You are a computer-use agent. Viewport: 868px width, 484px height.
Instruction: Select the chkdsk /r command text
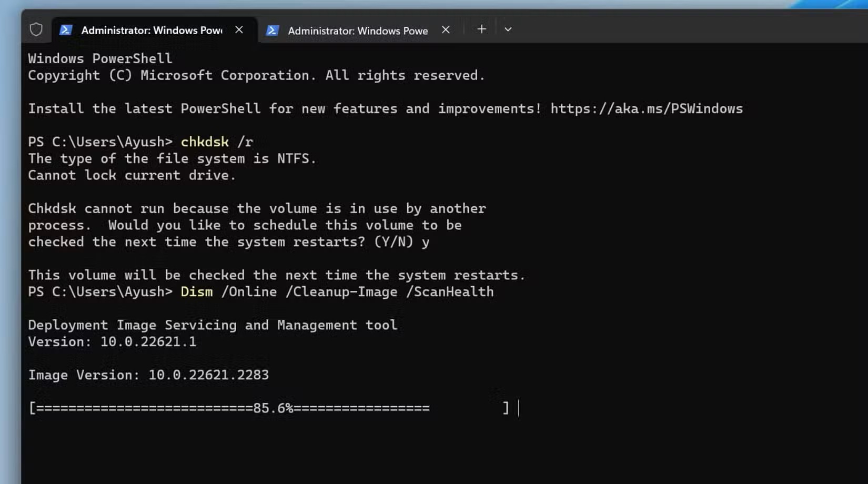[217, 142]
